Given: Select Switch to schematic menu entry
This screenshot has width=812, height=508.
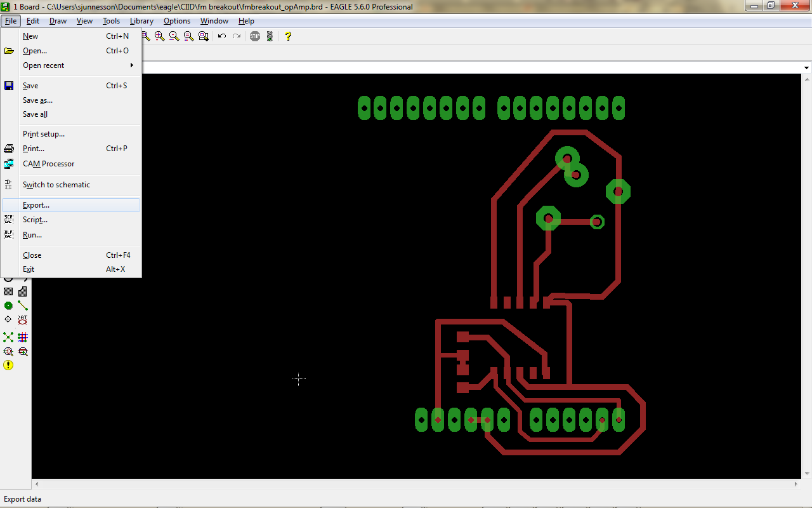Looking at the screenshot, I should point(71,185).
